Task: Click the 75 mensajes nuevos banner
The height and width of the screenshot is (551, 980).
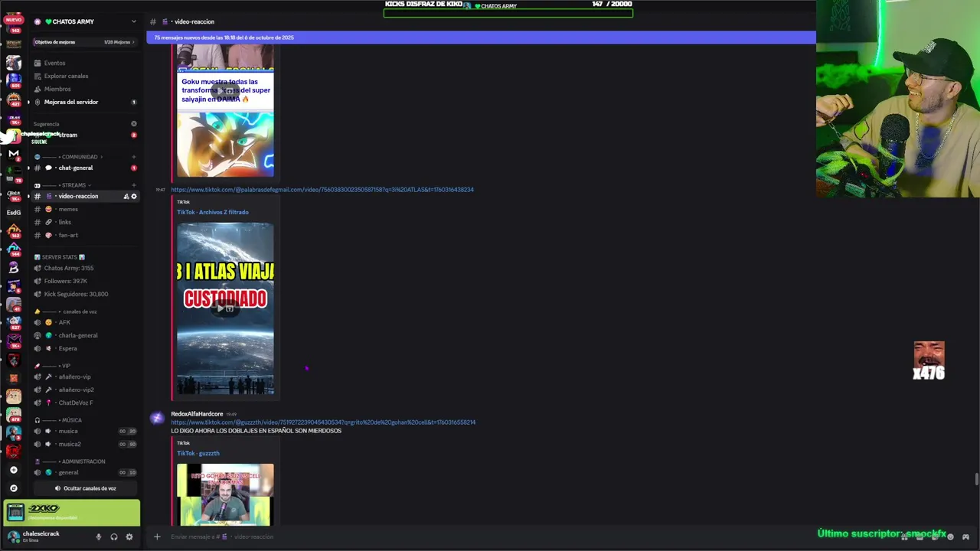Action: 481,37
